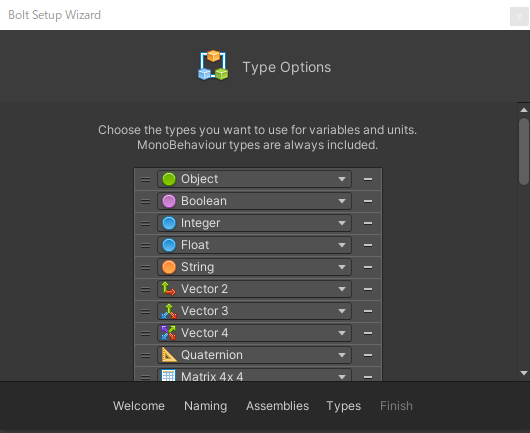Open the Integer type dropdown
Screen dimensions: 530x433
pos(255,223)
